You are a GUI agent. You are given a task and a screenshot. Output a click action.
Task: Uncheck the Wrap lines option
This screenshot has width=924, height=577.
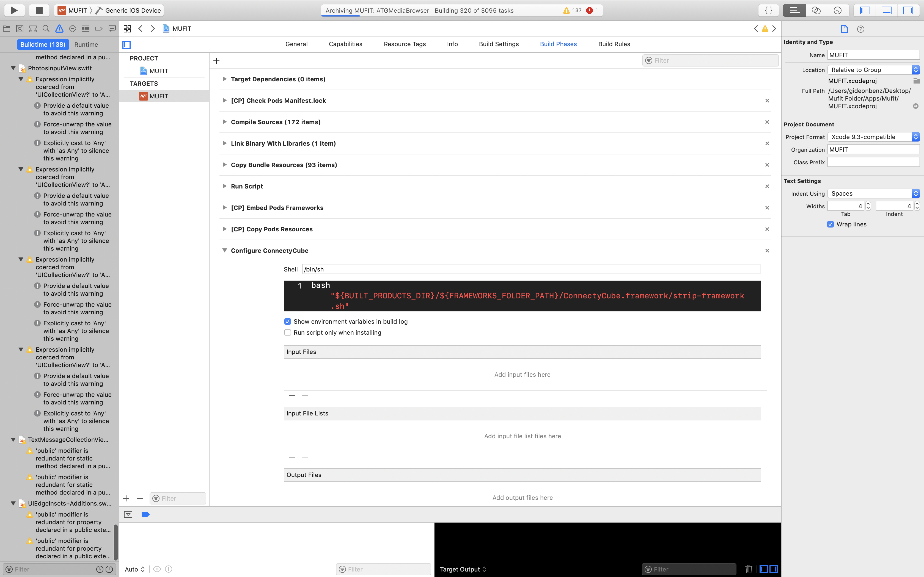[831, 224]
